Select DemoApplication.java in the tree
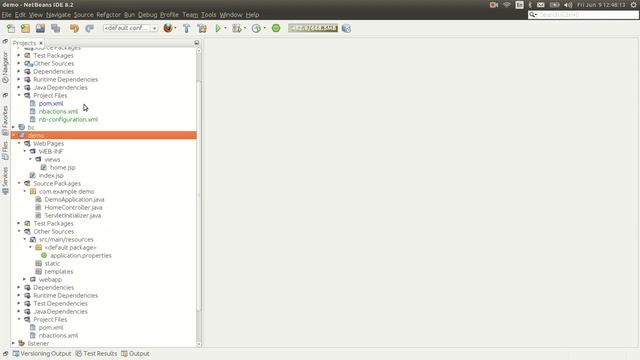Viewport: 640px width, 360px height. (74, 199)
